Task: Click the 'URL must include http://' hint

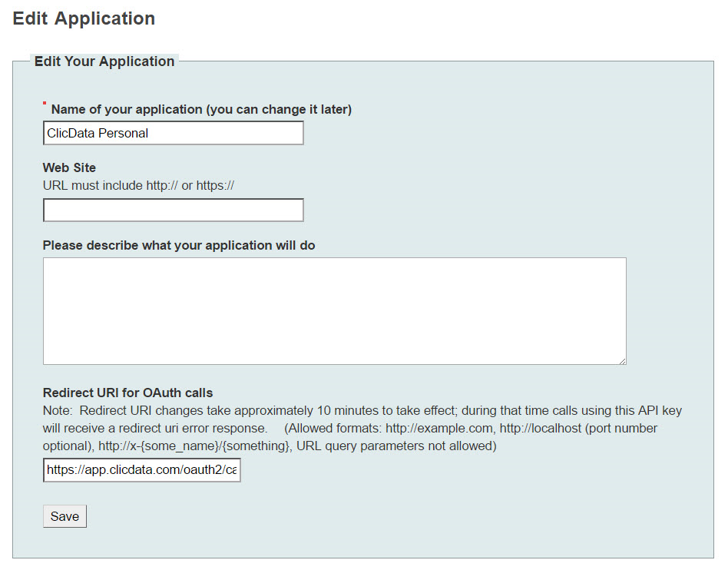Action: [x=138, y=185]
